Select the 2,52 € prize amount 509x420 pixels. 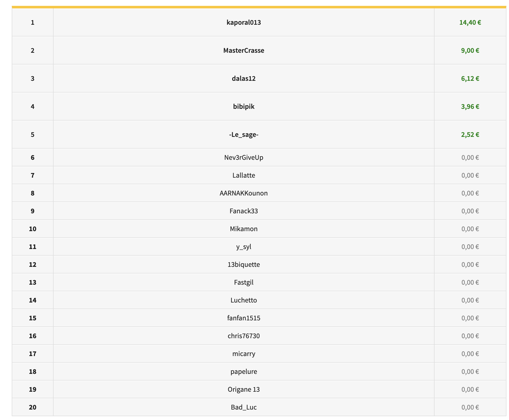(x=470, y=135)
